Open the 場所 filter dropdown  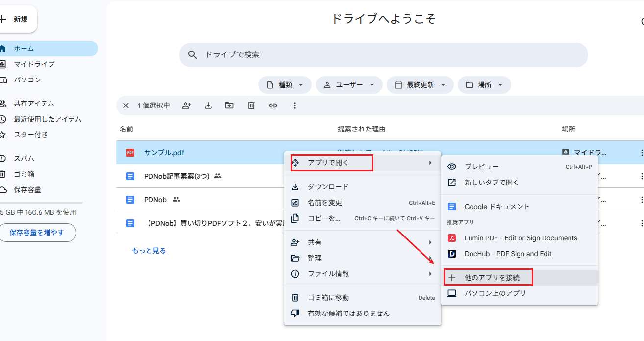(484, 85)
